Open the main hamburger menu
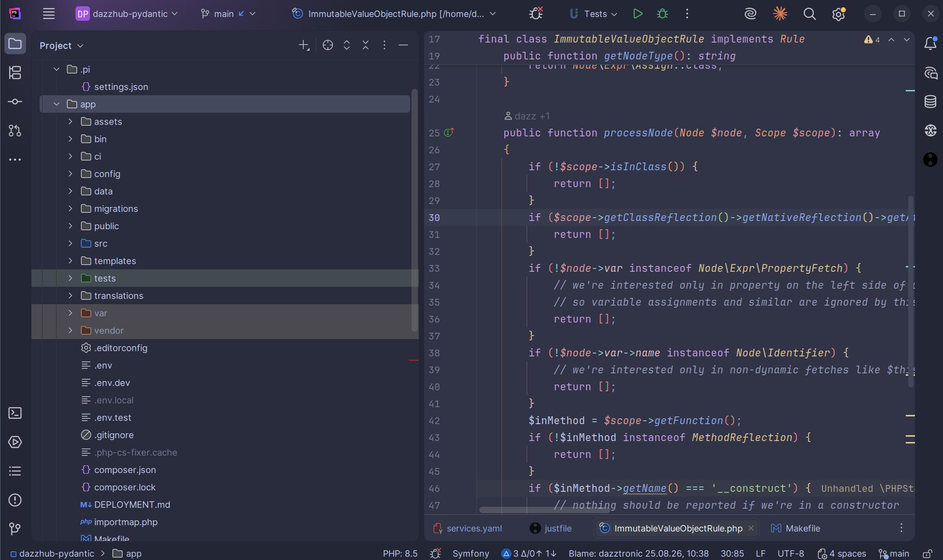 tap(48, 14)
